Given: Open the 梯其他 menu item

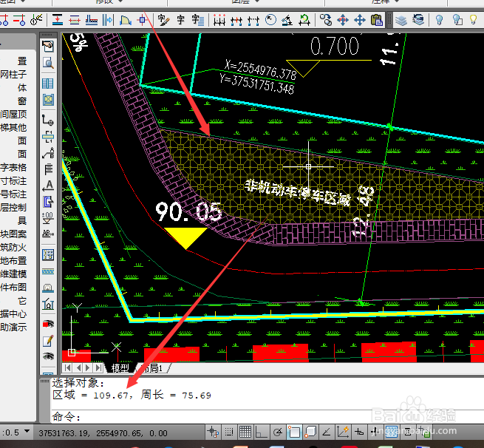Looking at the screenshot, I should pyautogui.click(x=13, y=127).
